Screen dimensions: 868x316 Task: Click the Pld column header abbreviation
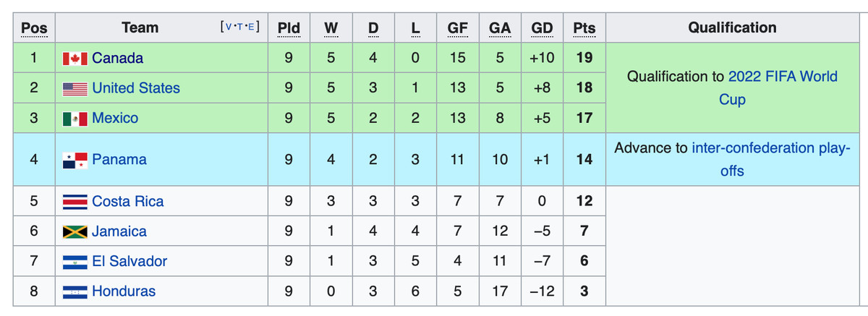pyautogui.click(x=289, y=28)
